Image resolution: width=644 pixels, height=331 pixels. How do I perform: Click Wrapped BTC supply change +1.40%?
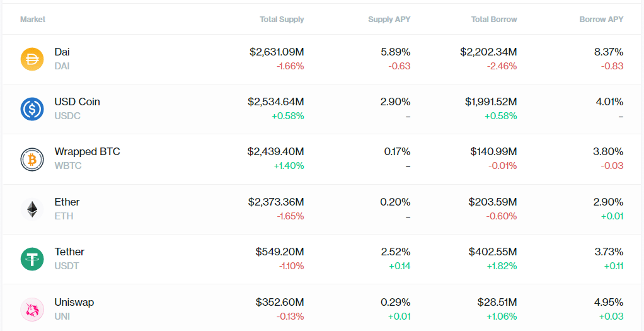pos(290,166)
